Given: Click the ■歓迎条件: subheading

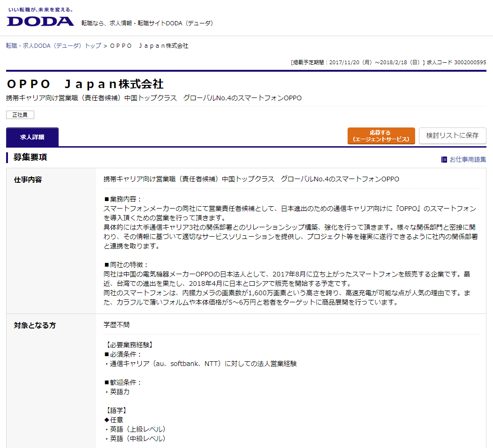Looking at the screenshot, I should 122,383.
